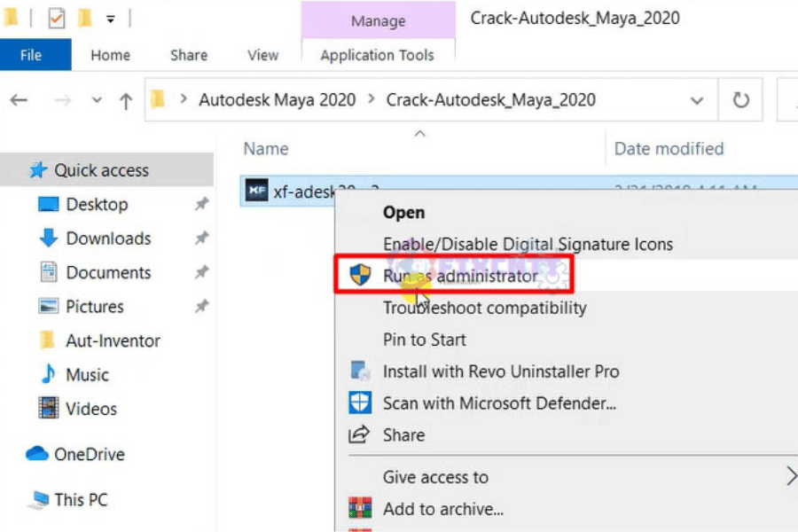
Task: Click the Revo Uninstaller Pro icon
Action: (x=360, y=372)
